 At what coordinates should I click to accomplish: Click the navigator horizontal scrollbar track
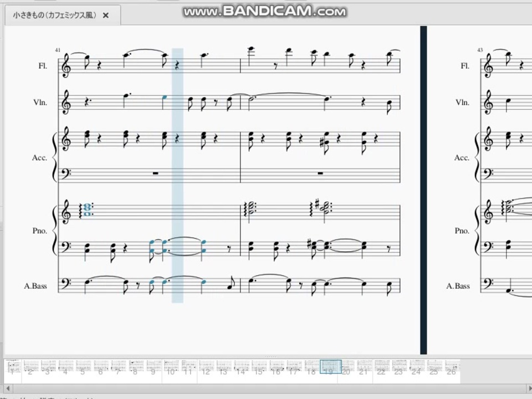point(269,388)
